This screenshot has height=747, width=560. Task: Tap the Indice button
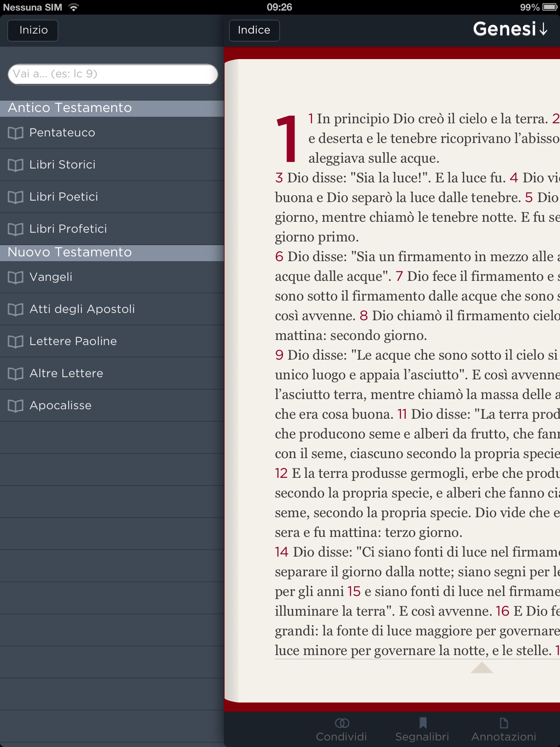point(254,30)
